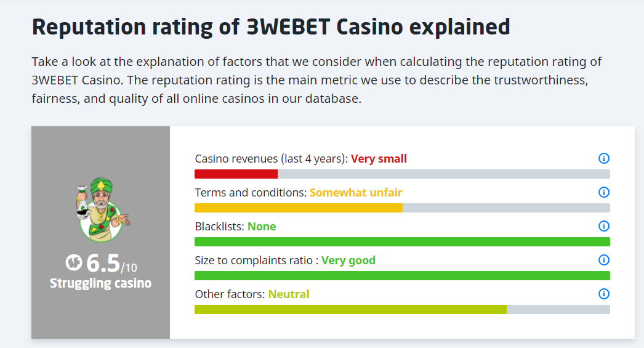Click the 'Neutral' other factors value
Image resolution: width=644 pixels, height=348 pixels.
tap(289, 294)
